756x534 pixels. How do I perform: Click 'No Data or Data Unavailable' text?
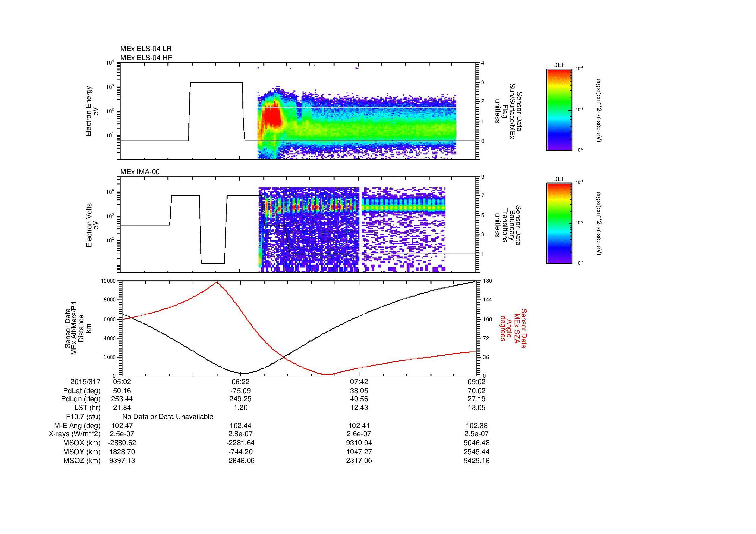pos(168,416)
